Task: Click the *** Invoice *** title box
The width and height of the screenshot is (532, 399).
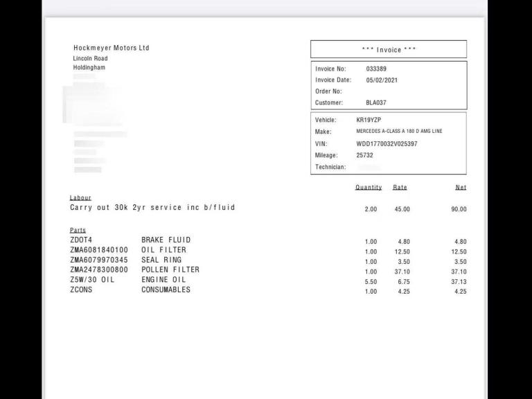Action: coord(388,49)
